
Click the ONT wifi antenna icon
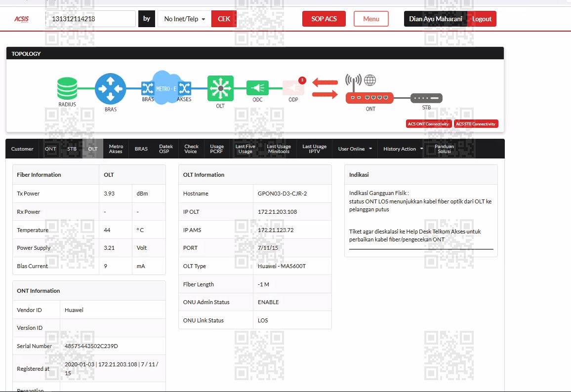tap(353, 82)
